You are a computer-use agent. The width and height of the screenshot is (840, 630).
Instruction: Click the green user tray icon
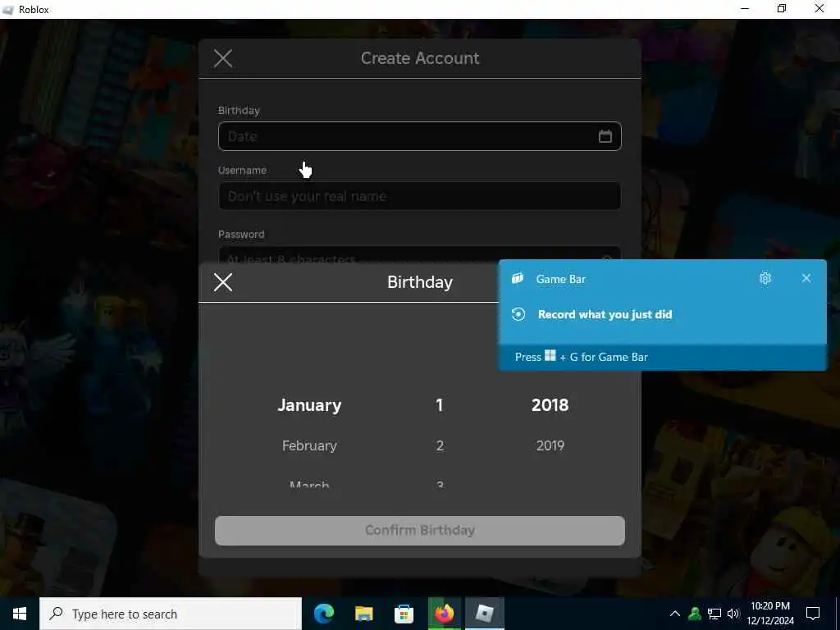(695, 614)
